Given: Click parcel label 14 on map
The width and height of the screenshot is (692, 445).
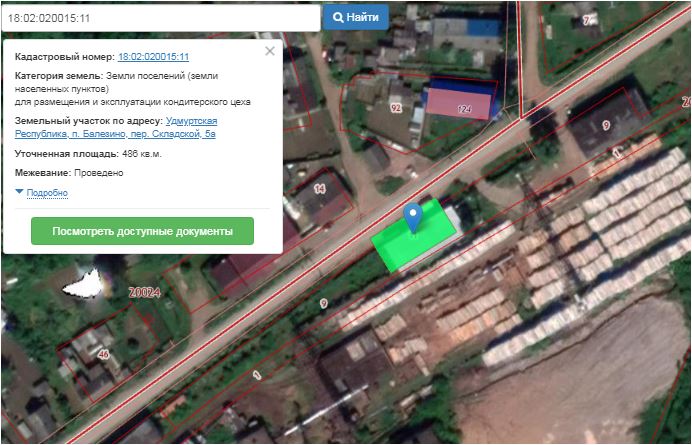Looking at the screenshot, I should click(319, 188).
